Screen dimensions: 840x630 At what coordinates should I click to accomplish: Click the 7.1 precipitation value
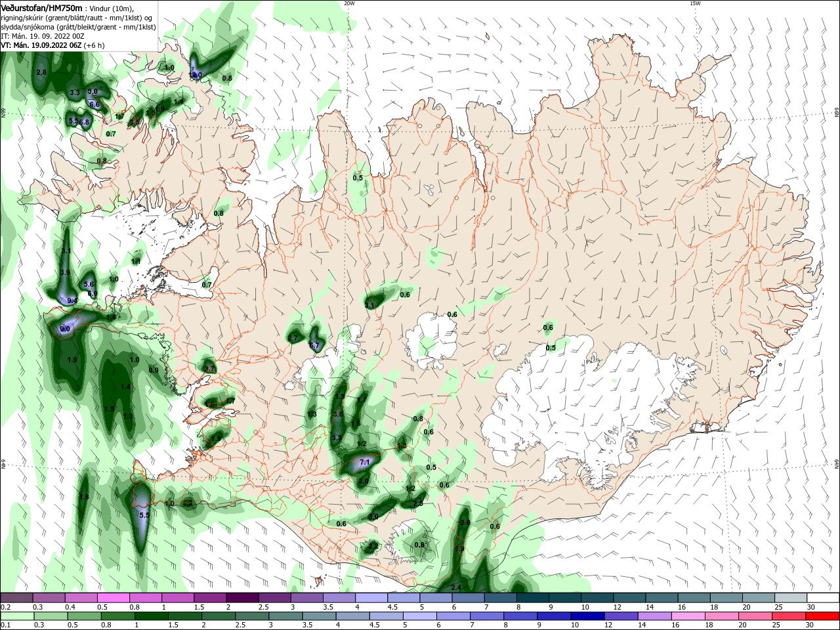(366, 463)
